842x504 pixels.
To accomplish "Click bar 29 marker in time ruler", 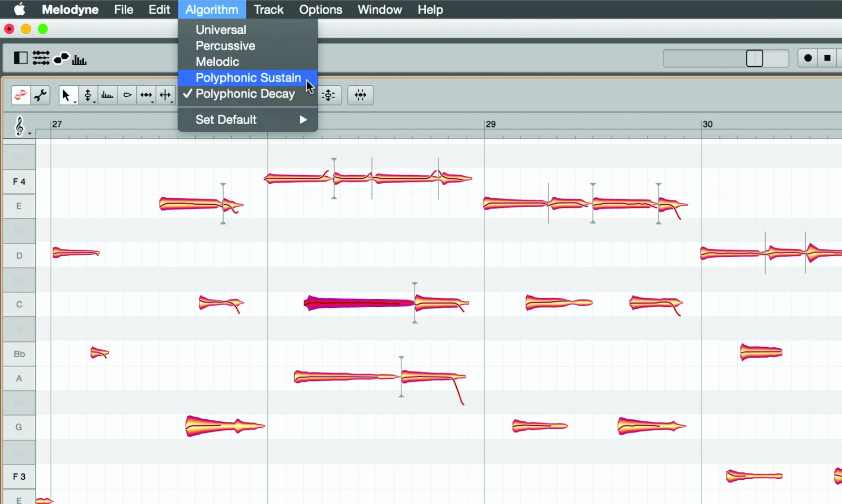I will tap(490, 124).
